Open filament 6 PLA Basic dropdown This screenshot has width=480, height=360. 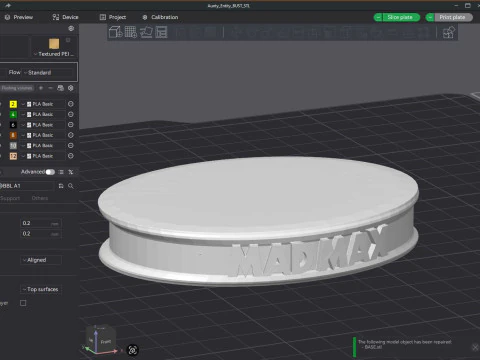[43, 125]
